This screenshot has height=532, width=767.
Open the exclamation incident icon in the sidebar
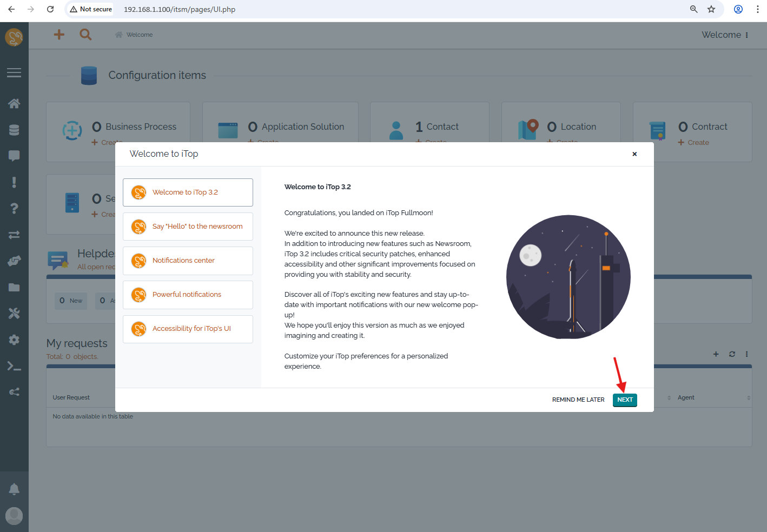(14, 182)
